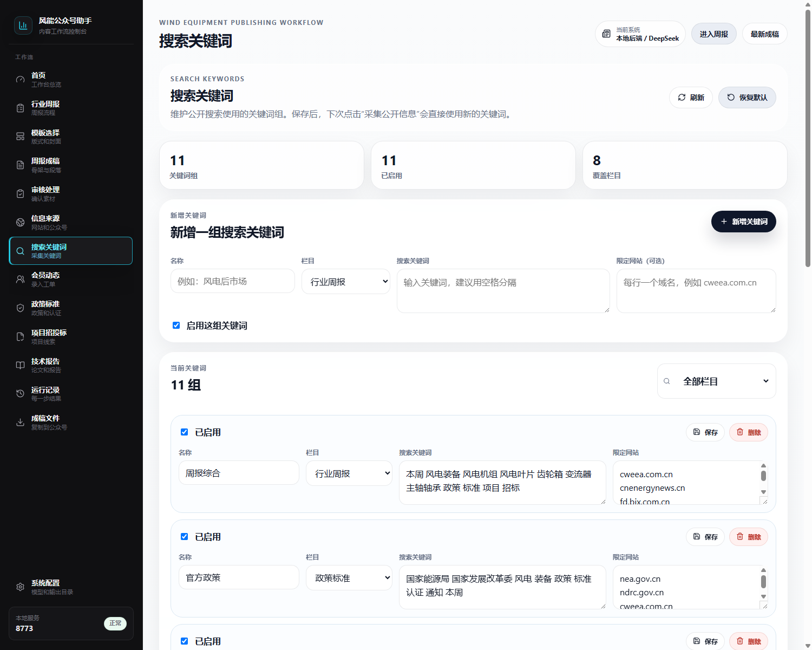This screenshot has width=812, height=650.
Task: Click the newspaper icon beside 当前系统
Action: pos(606,34)
